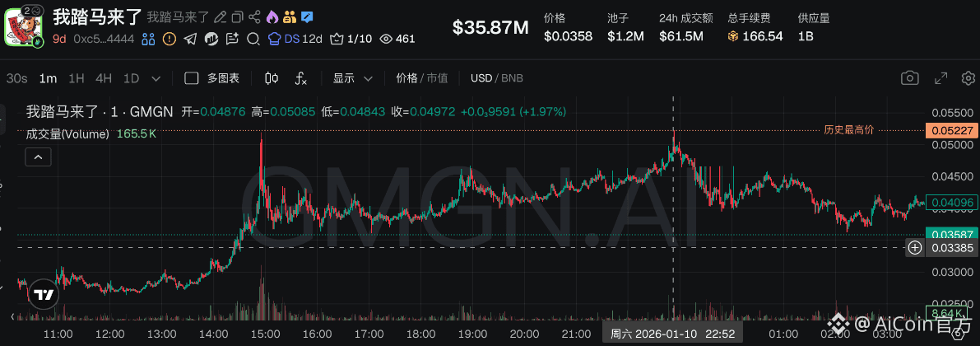Click the purple flame icon

tap(272, 17)
